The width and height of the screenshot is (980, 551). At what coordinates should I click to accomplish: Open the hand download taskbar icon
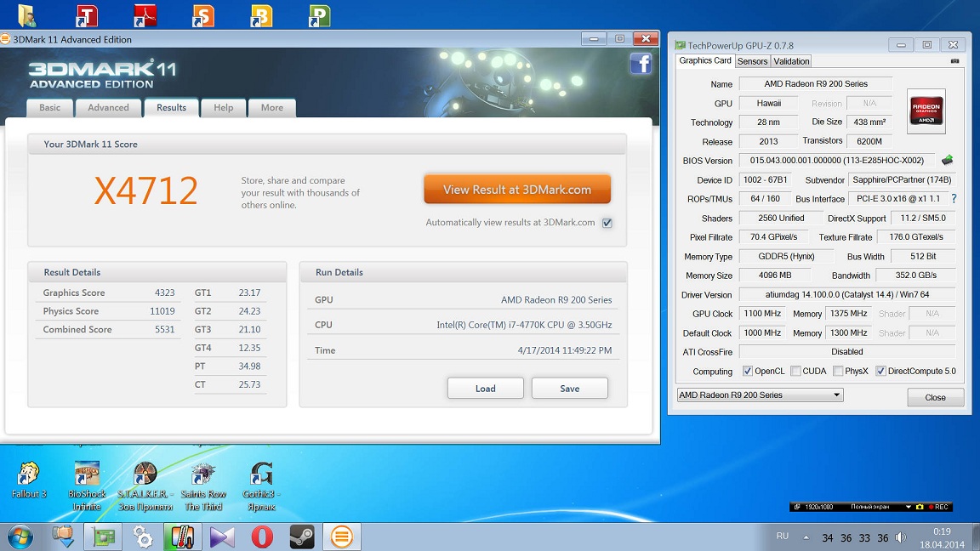62,537
